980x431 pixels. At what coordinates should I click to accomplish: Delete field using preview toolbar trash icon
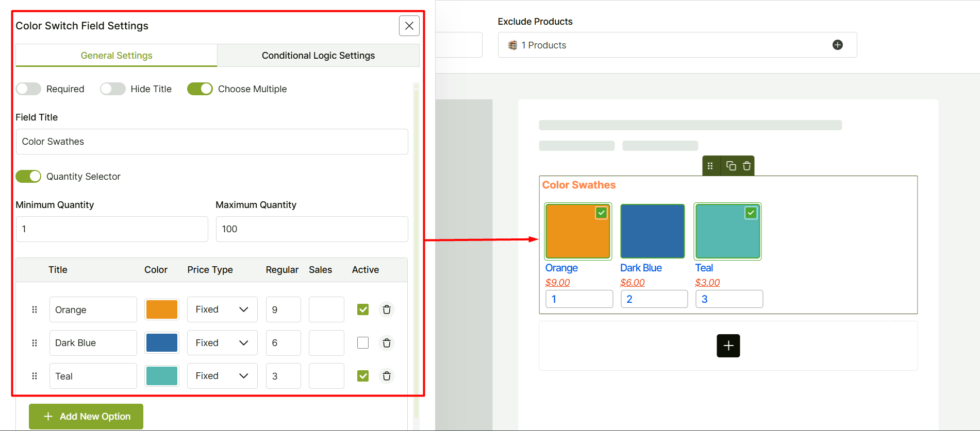coord(746,166)
